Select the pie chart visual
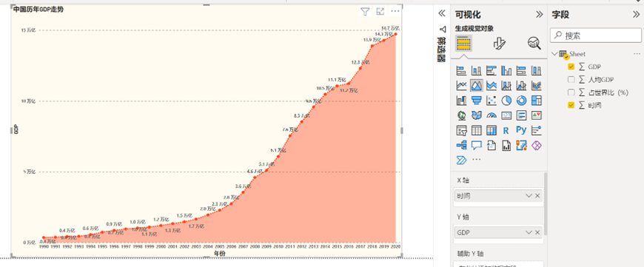This screenshot has width=644, height=267. [x=506, y=100]
